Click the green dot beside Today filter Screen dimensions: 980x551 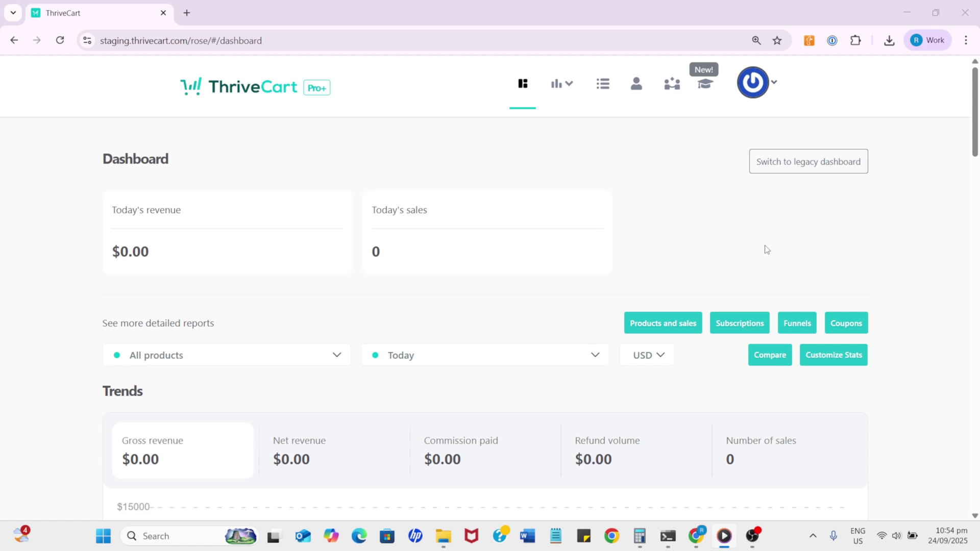tap(376, 355)
